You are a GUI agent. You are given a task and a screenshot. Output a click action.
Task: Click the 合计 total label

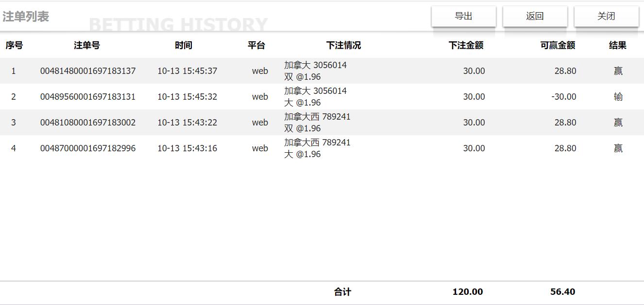click(342, 292)
